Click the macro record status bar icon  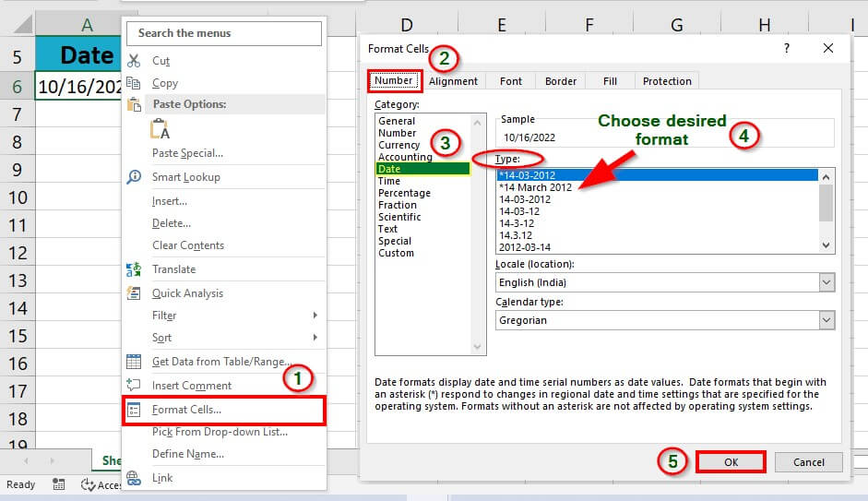pos(59,485)
